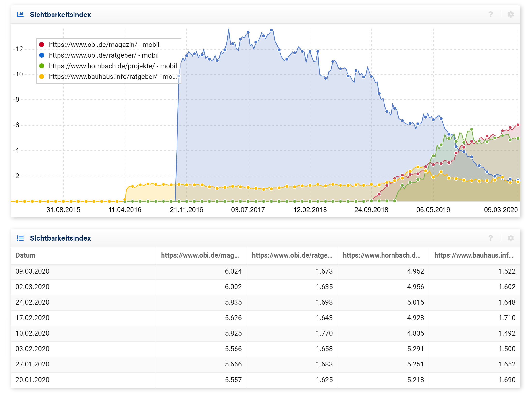Click the Sichtbarkeitsindex chart panel title

click(60, 15)
